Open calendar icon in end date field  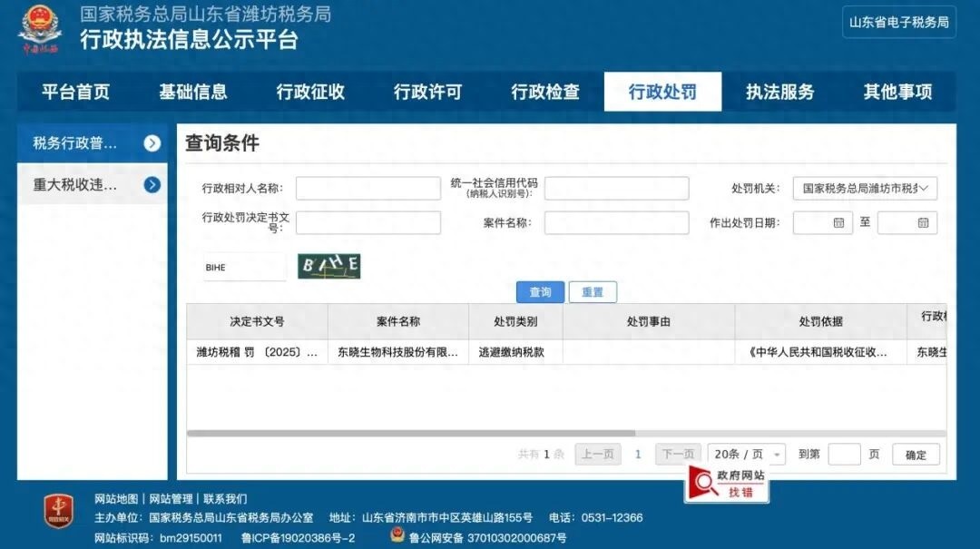coord(923,223)
